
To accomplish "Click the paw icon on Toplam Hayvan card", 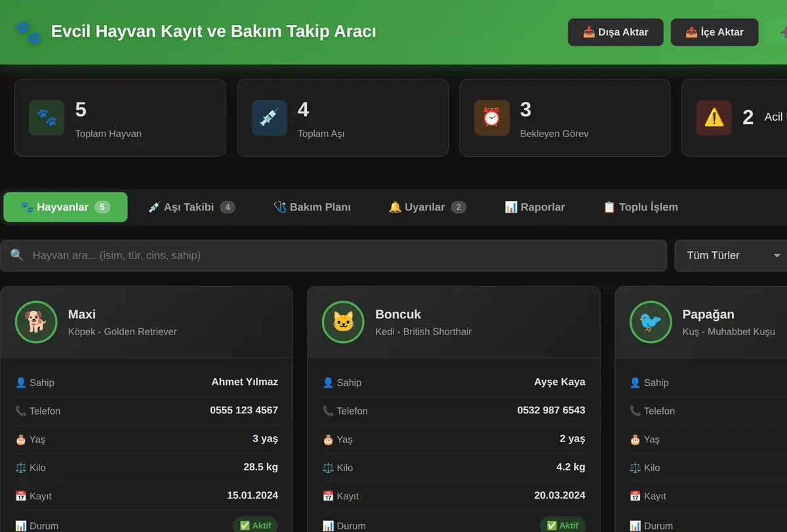I will 47,117.
